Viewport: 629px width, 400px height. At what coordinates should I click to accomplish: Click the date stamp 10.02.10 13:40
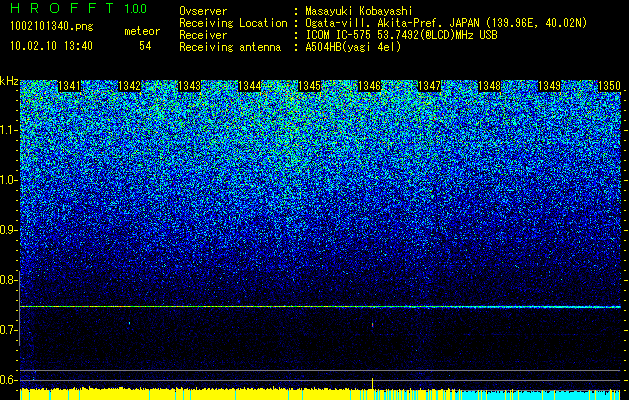click(51, 46)
